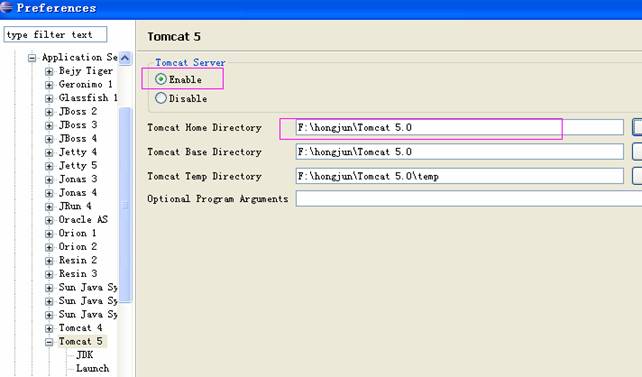Select JRun 4 in the tree
The image size is (642, 377).
coord(75,206)
